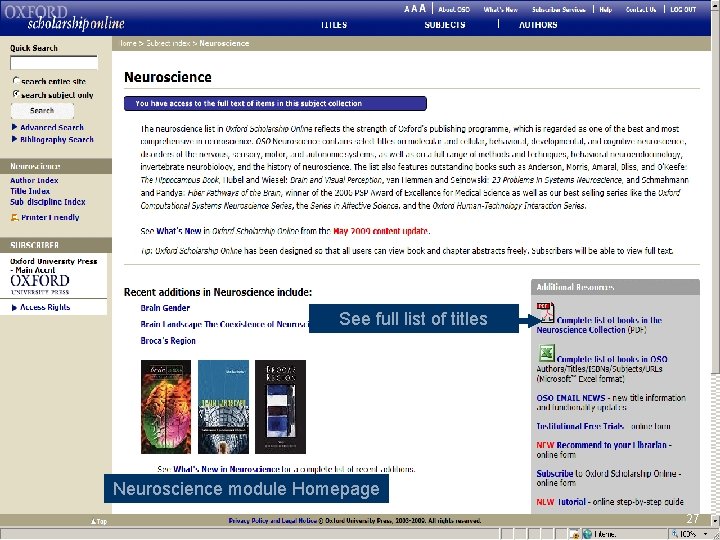
Task: Click the Quick Search text field
Action: [x=54, y=63]
